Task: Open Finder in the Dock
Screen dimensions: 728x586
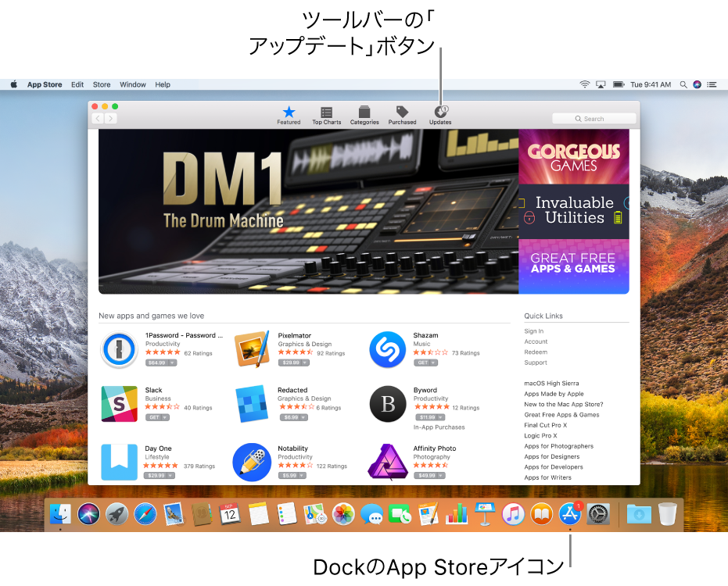Action: 60,513
